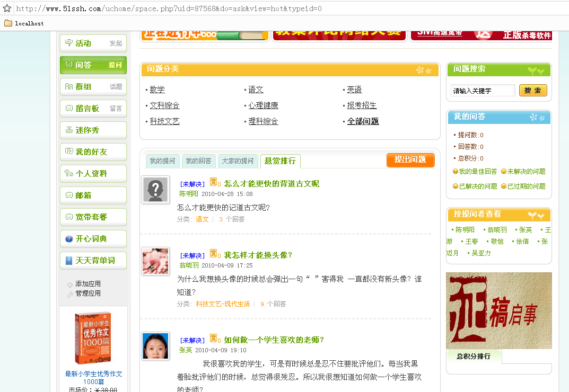This screenshot has width=569, height=392.
Task: Click the 留言板 icon in sidebar
Action: click(69, 108)
